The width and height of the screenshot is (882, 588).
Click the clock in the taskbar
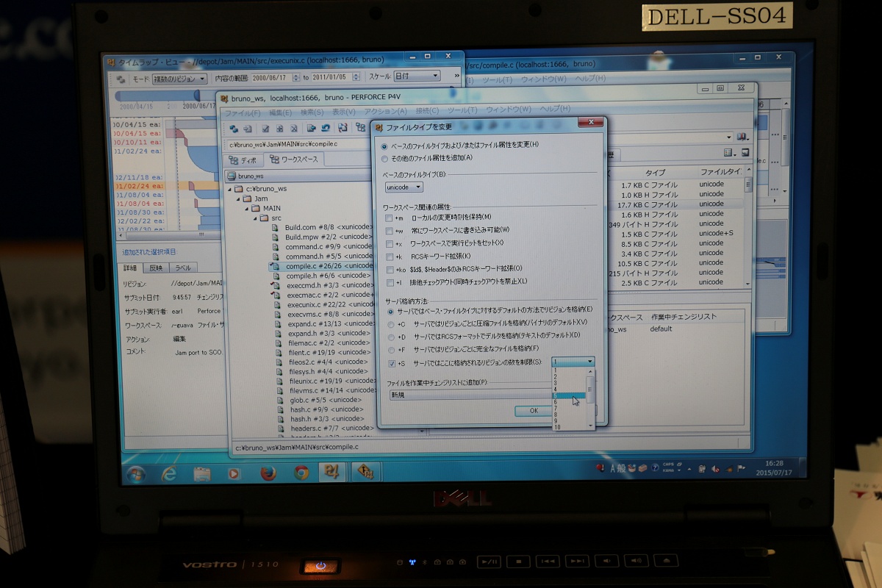773,467
